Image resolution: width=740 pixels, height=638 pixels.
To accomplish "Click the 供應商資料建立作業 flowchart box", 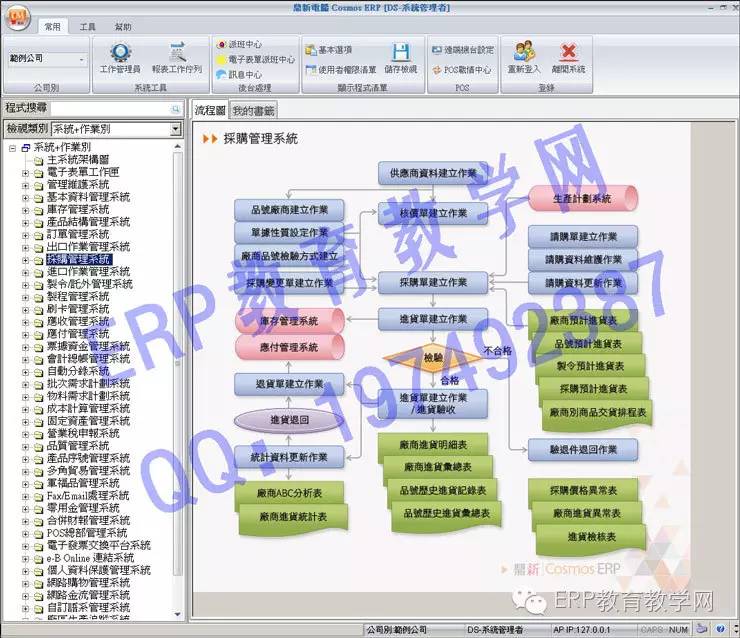I will (433, 173).
